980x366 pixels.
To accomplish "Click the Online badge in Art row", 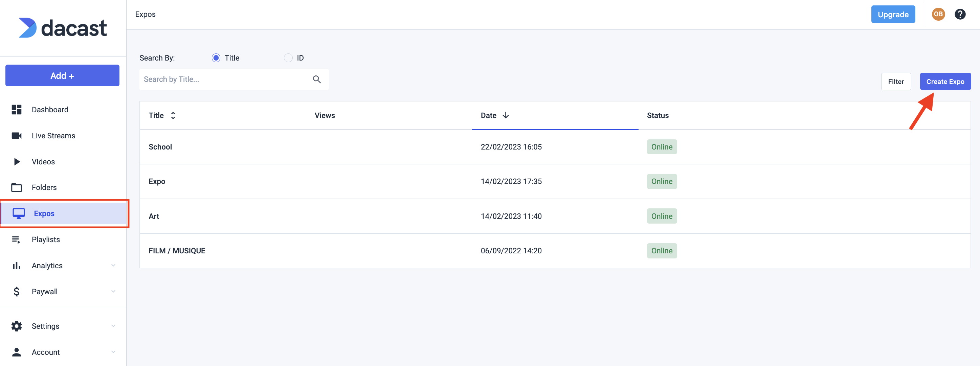I will pyautogui.click(x=662, y=216).
